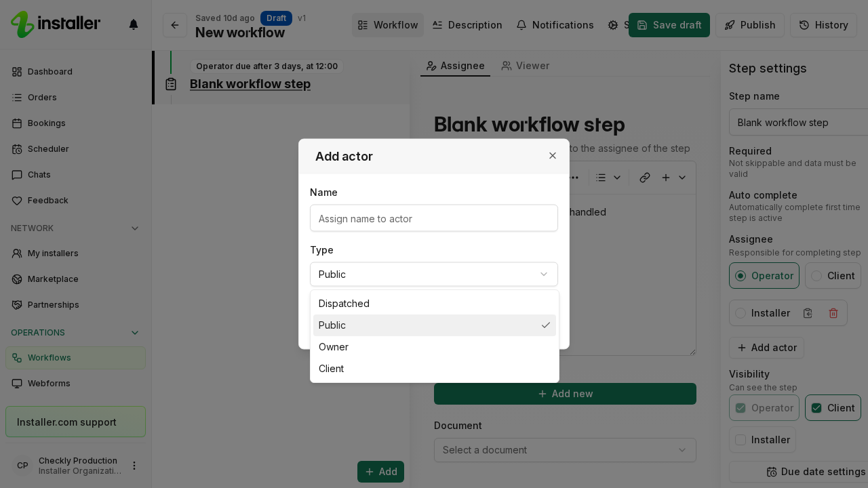Click the list format icon in editor

coord(601,178)
